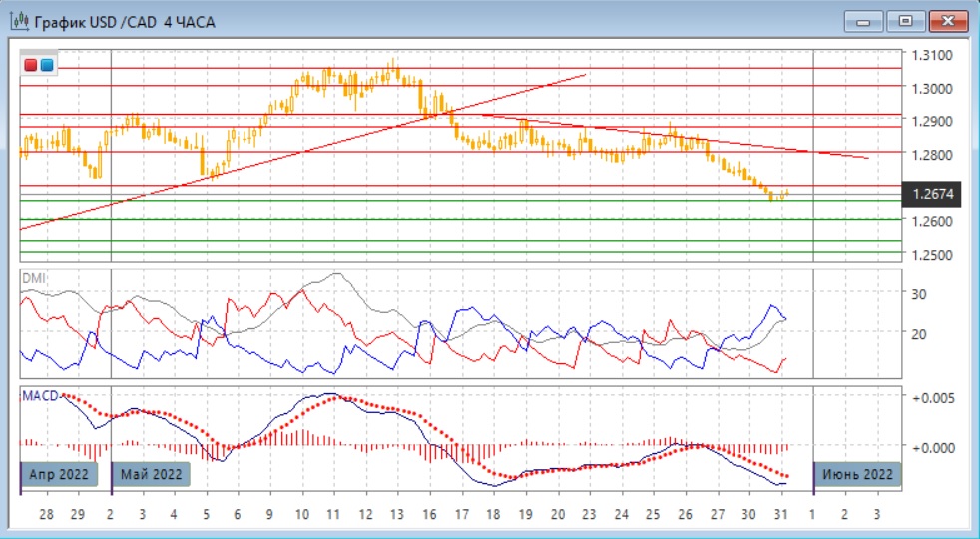
Task: Click the window title График USD/CAD 4 ЧАСА
Action: point(125,23)
